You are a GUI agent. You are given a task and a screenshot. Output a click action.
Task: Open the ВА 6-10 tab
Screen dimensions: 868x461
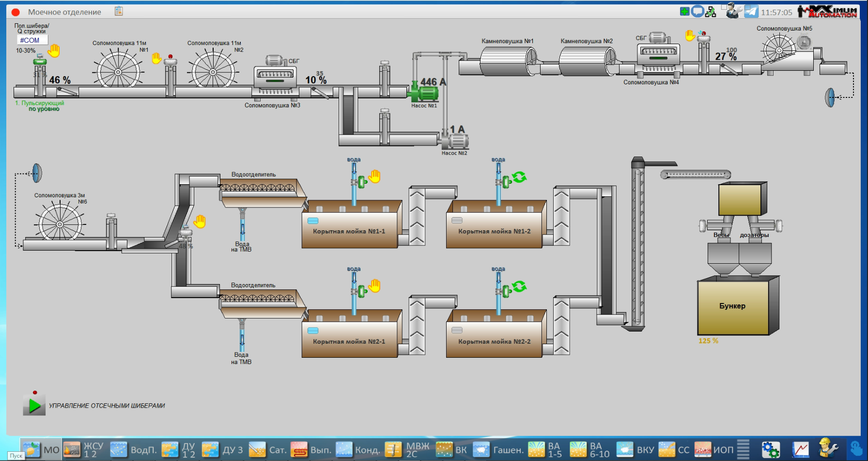point(589,450)
